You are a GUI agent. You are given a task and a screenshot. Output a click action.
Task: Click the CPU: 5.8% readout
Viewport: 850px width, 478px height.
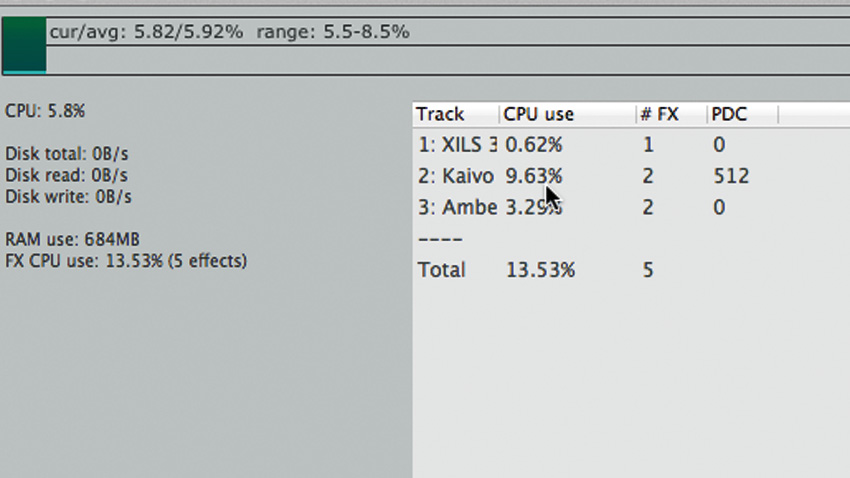45,111
